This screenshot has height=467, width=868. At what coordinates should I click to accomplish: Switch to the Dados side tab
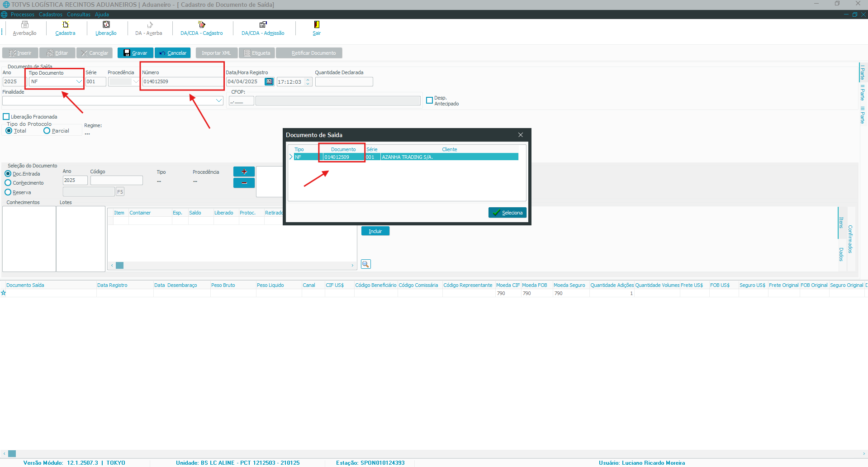[x=841, y=254]
